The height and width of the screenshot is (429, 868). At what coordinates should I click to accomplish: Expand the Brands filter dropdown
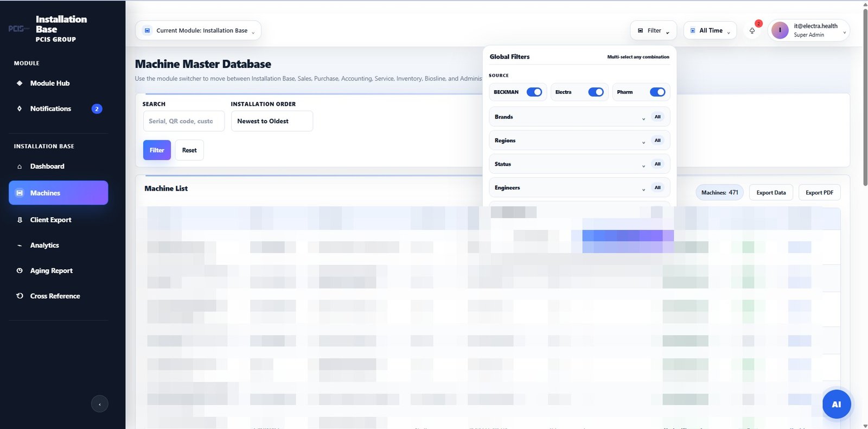click(x=579, y=117)
